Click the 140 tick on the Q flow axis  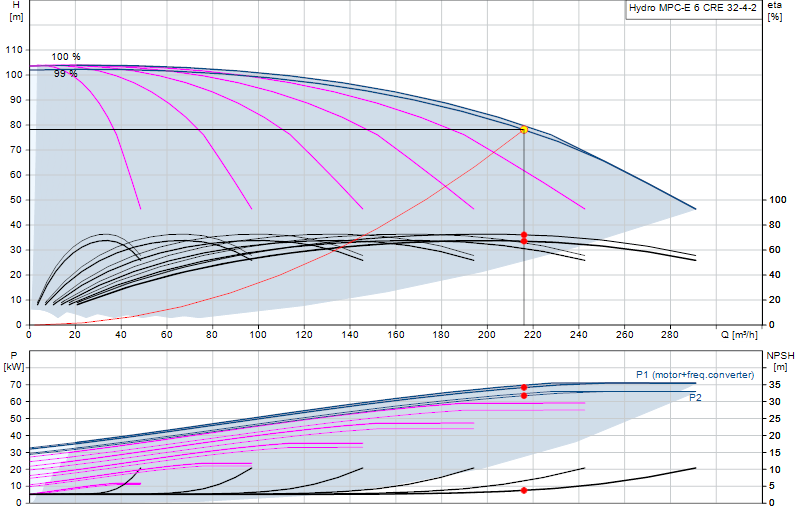coord(350,335)
